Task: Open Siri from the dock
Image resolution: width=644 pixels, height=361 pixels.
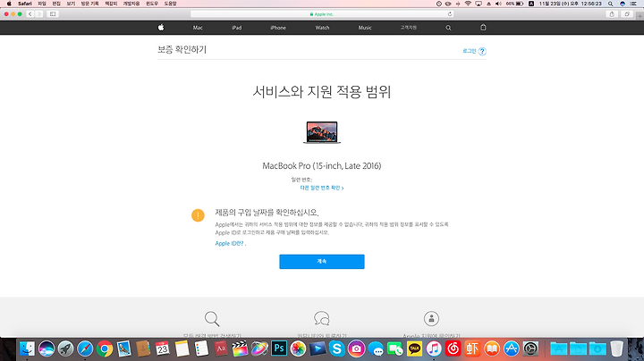Action: 47,349
